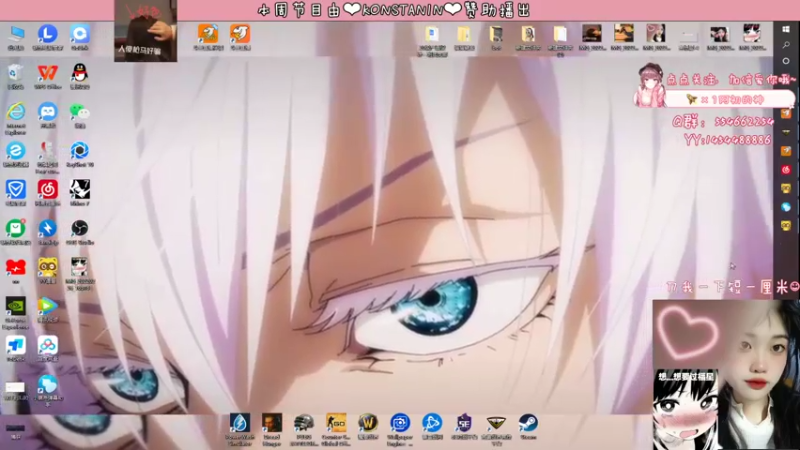The image size is (800, 450).
Task: Open the blue chat-face app shortcut
Action: (x=47, y=112)
